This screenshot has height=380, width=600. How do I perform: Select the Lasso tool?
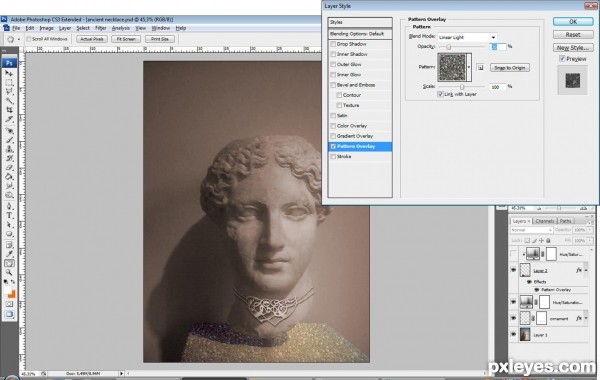(9, 91)
